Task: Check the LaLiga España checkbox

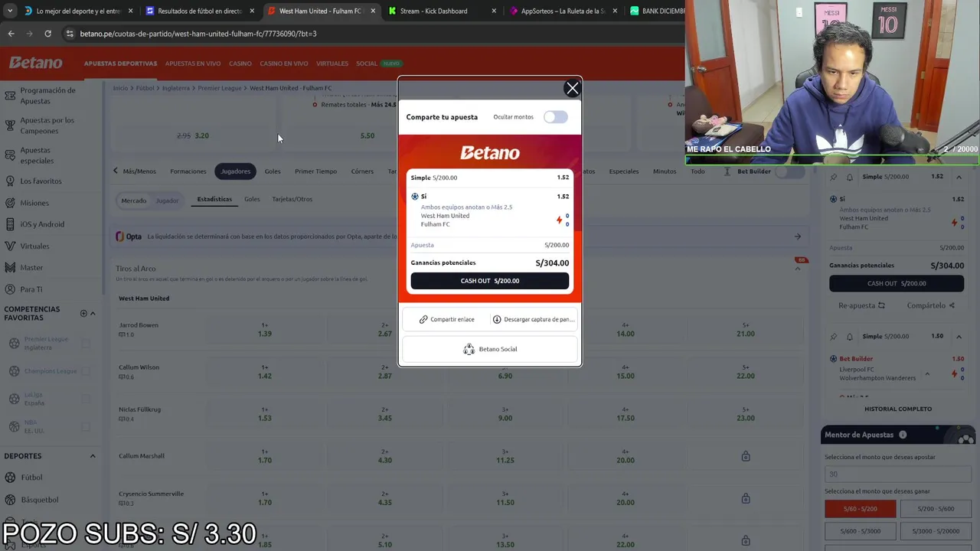Action: [x=86, y=399]
